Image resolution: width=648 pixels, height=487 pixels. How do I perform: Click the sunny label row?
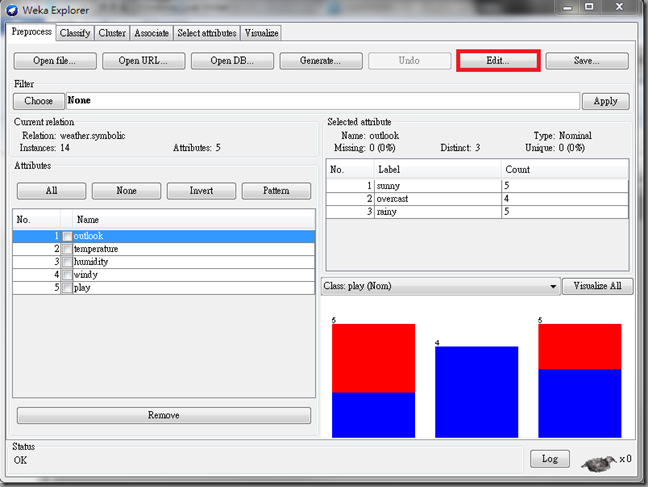477,186
